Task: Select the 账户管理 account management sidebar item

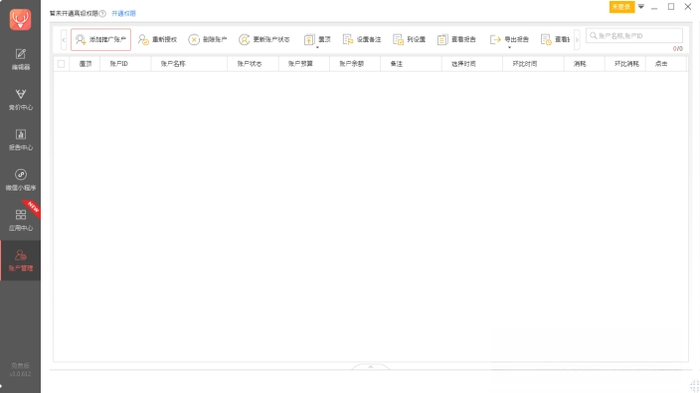Action: point(21,260)
